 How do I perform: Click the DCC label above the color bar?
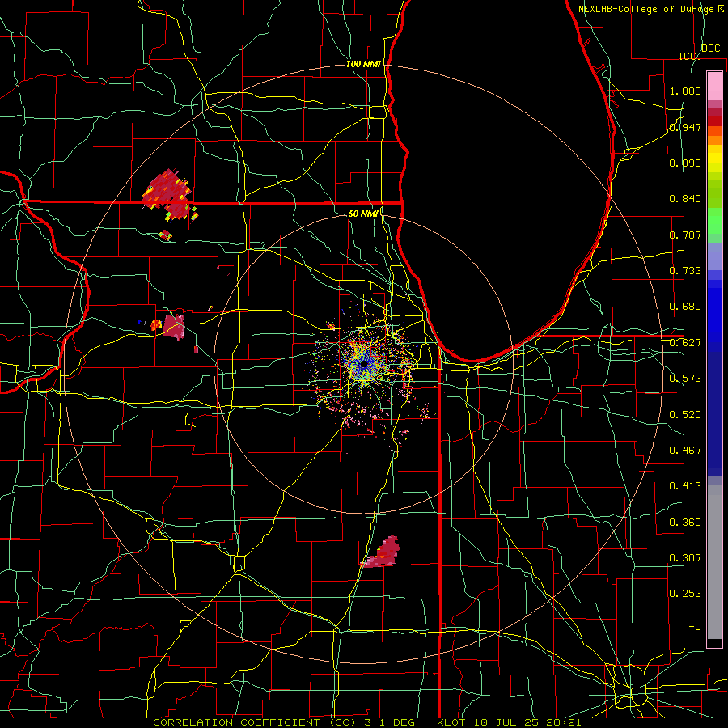(x=710, y=49)
